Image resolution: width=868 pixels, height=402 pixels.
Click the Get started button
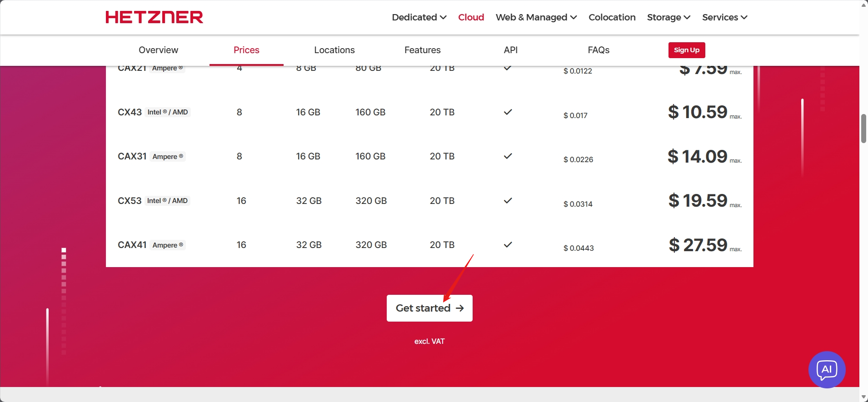pyautogui.click(x=429, y=308)
